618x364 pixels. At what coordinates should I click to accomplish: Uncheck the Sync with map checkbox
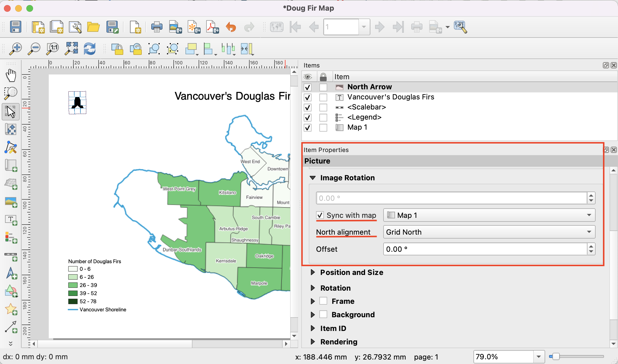[x=320, y=215]
